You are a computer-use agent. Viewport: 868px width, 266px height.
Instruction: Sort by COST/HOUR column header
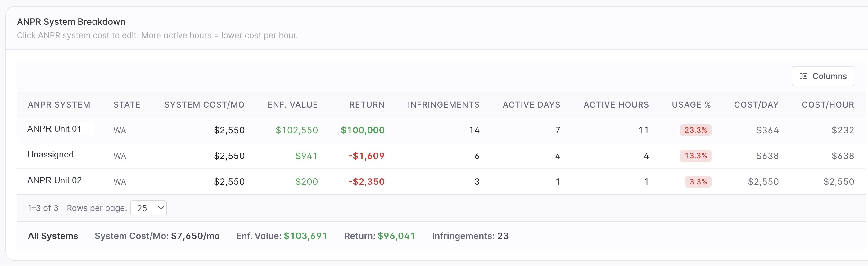(828, 105)
